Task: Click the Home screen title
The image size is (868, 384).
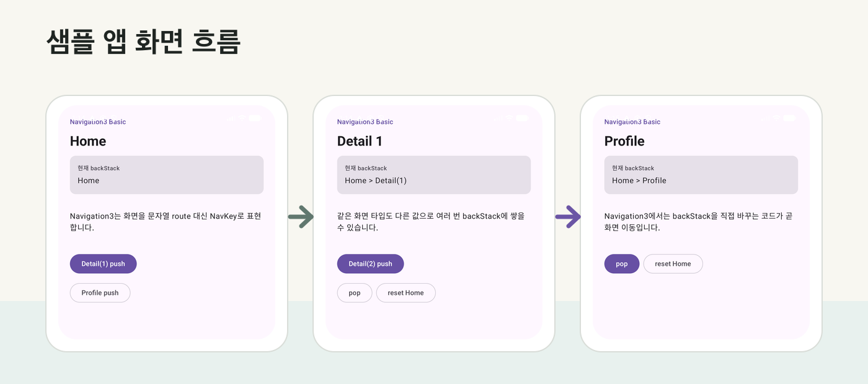Action: click(88, 141)
